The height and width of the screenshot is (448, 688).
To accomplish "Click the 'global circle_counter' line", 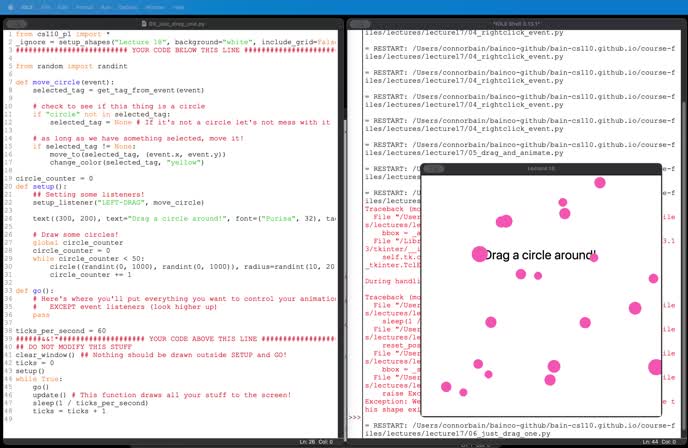I will tap(78, 243).
